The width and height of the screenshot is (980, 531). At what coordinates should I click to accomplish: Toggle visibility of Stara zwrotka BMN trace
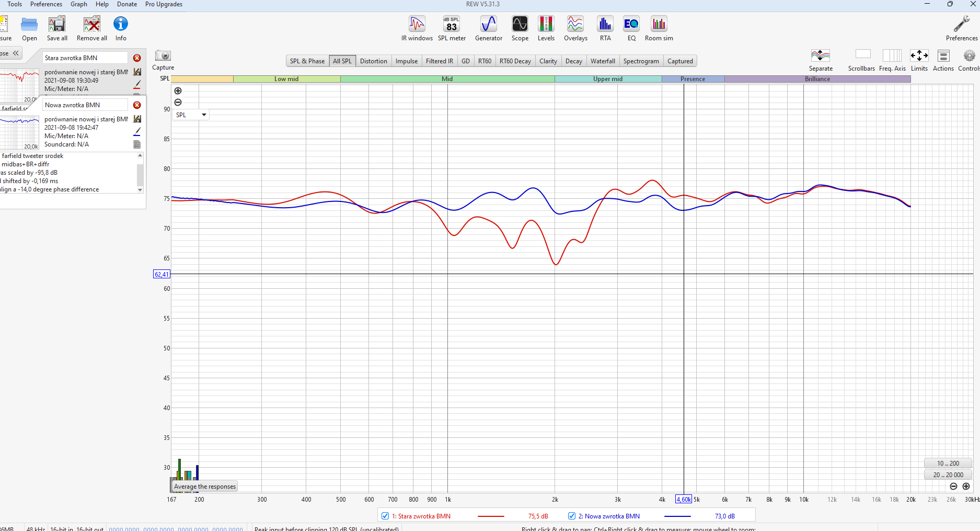pos(385,516)
